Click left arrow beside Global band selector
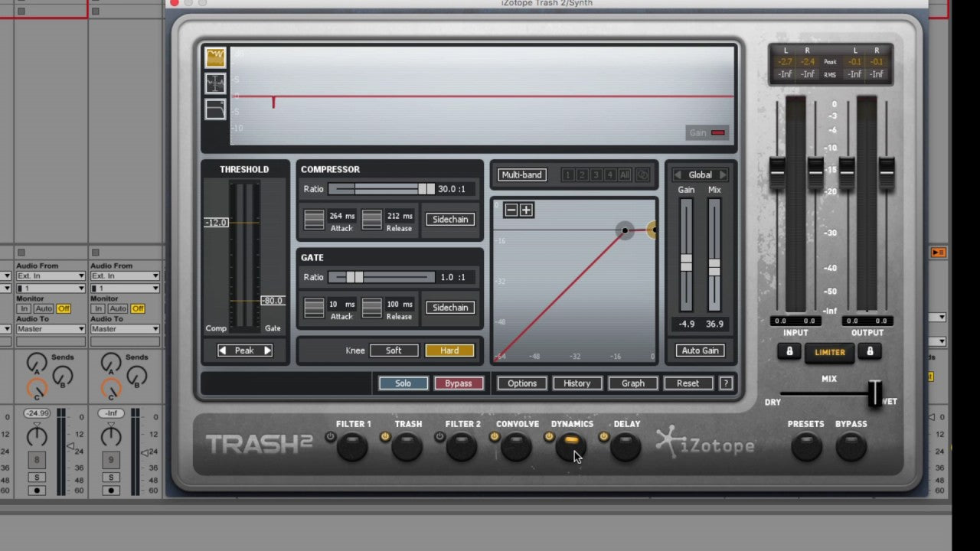This screenshot has height=551, width=980. point(678,175)
